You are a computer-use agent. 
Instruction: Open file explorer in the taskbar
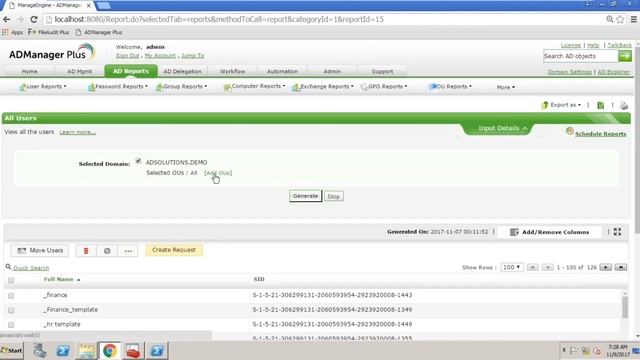87,351
